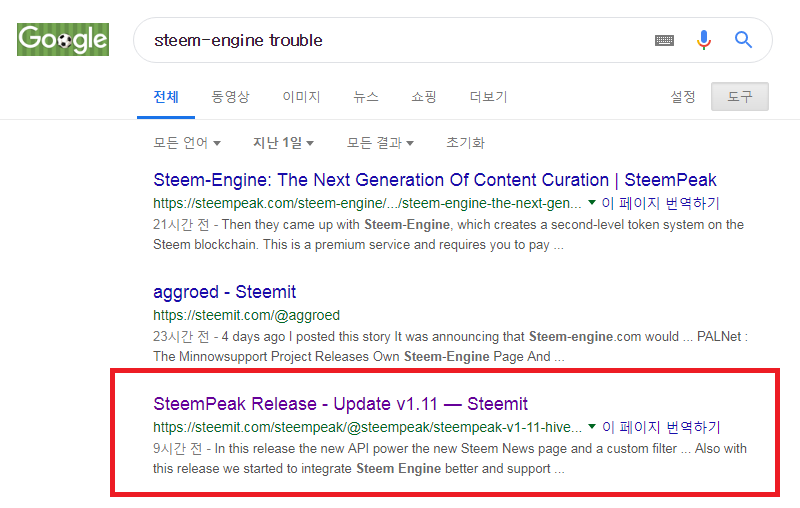Viewport: 800px width, 508px height.
Task: Open the 뉴스 tab
Action: pos(366,96)
